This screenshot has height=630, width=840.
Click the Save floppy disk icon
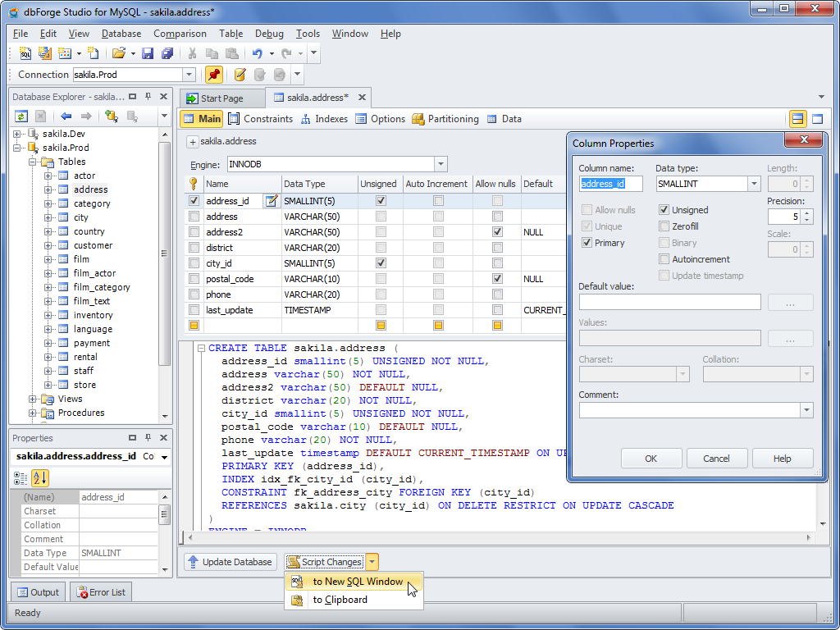tap(148, 53)
